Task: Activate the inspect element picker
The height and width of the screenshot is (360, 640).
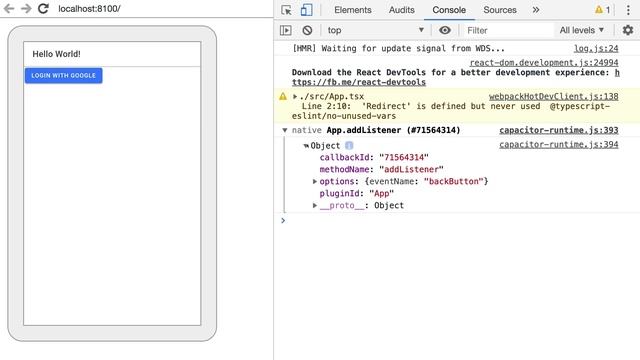Action: pos(287,10)
